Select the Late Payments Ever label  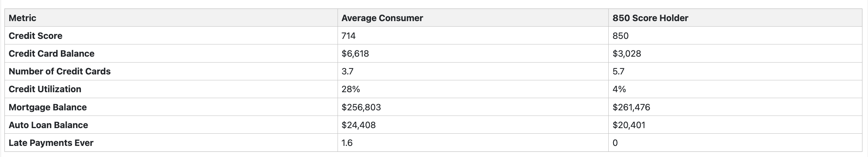(51, 143)
